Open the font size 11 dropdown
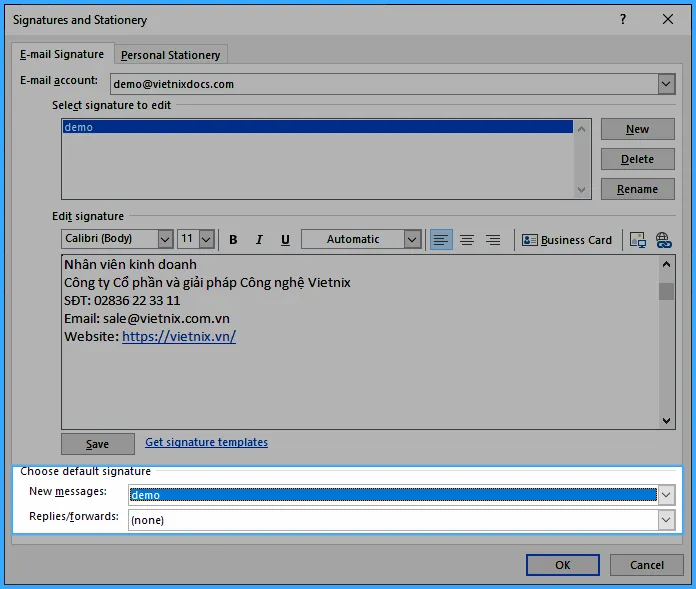The width and height of the screenshot is (696, 589). 206,239
